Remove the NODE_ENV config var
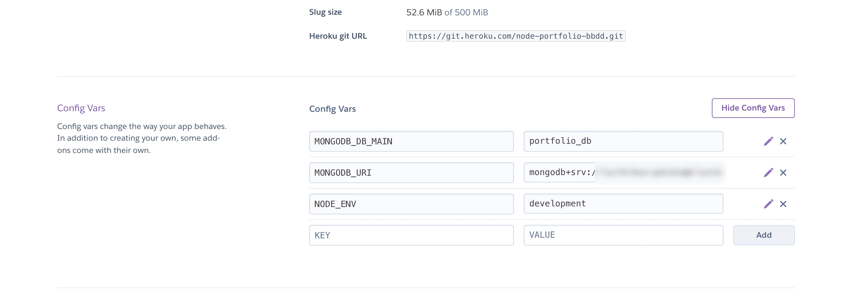868x301 pixels. (784, 203)
